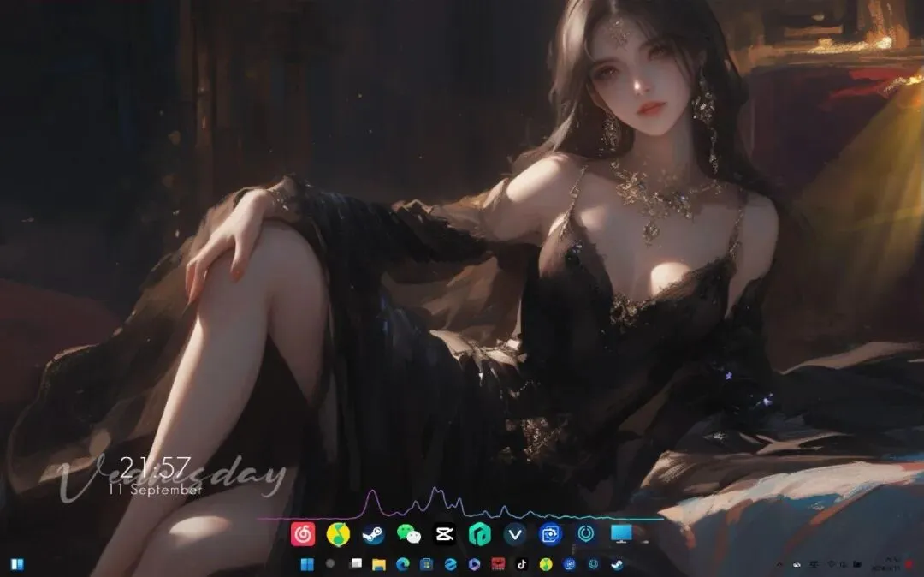Open NetEase Cloud Music from the dock
Image resolution: width=924 pixels, height=577 pixels.
(303, 534)
